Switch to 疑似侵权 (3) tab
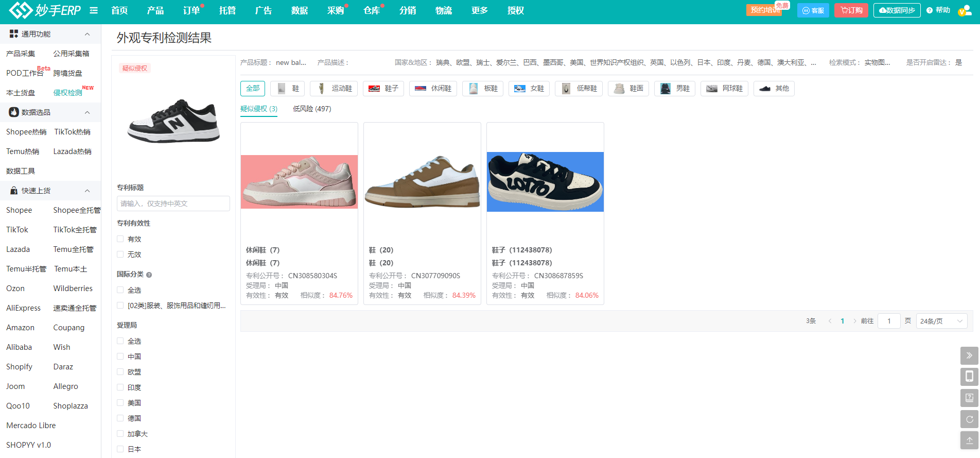This screenshot has height=458, width=980. point(259,109)
